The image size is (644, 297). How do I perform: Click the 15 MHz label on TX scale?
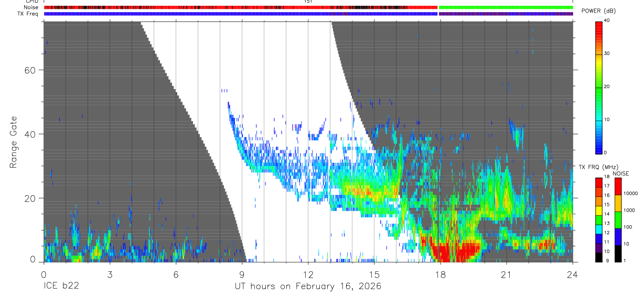[x=606, y=205]
